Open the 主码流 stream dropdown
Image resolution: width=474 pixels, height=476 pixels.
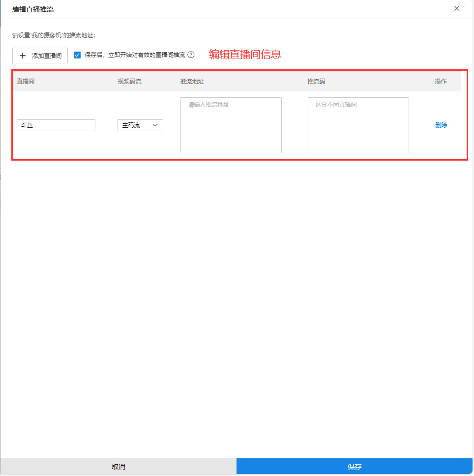140,125
